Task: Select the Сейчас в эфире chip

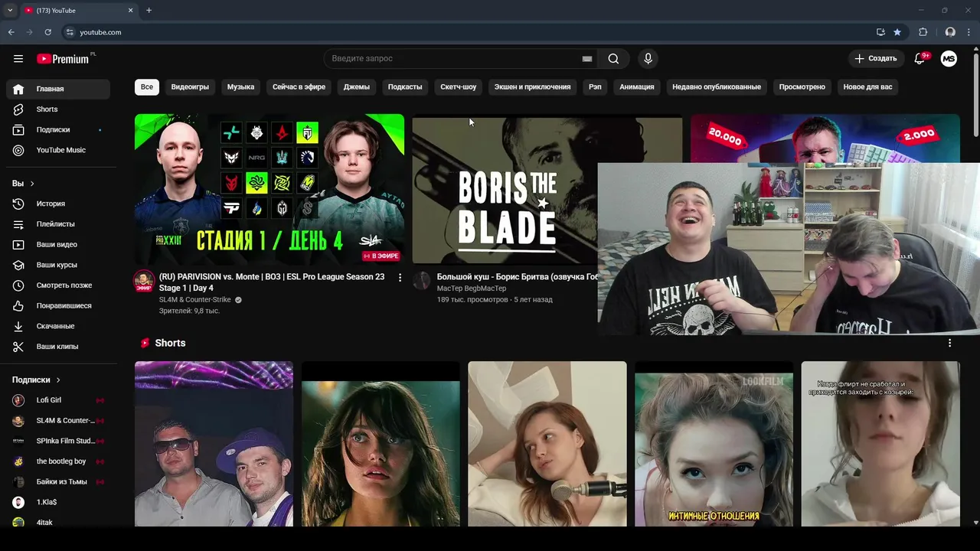Action: [299, 87]
